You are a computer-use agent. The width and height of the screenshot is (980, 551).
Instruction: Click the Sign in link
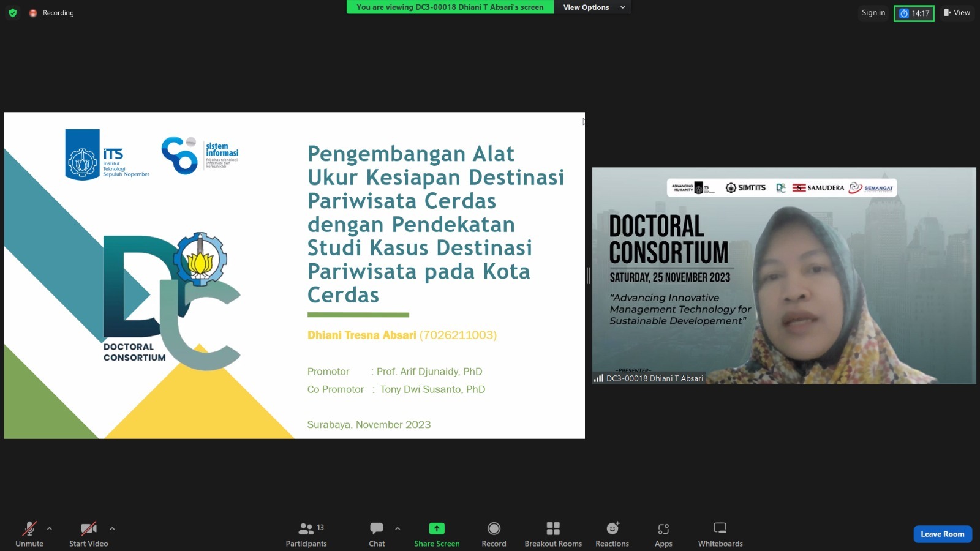873,12
